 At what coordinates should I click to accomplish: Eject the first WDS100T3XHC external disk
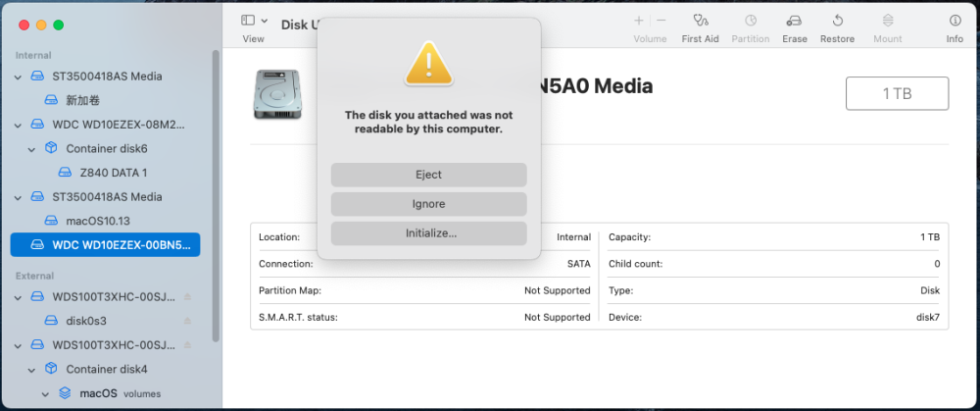coord(187,296)
